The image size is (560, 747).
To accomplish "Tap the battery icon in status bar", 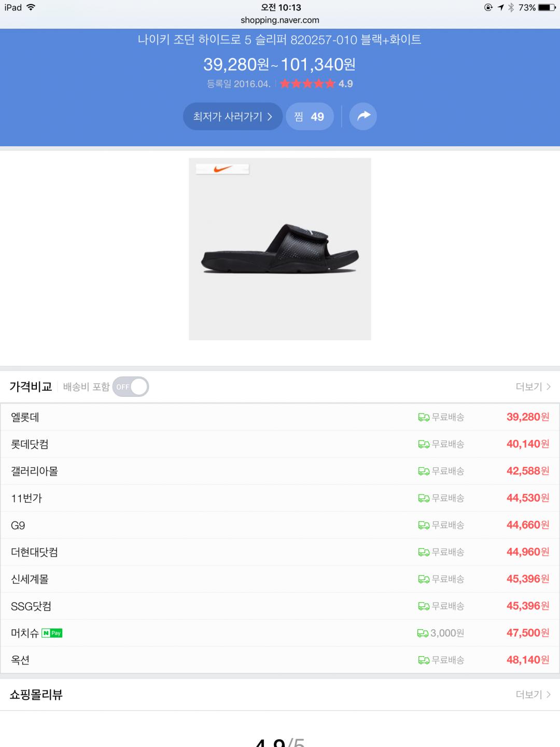I will pyautogui.click(x=547, y=7).
